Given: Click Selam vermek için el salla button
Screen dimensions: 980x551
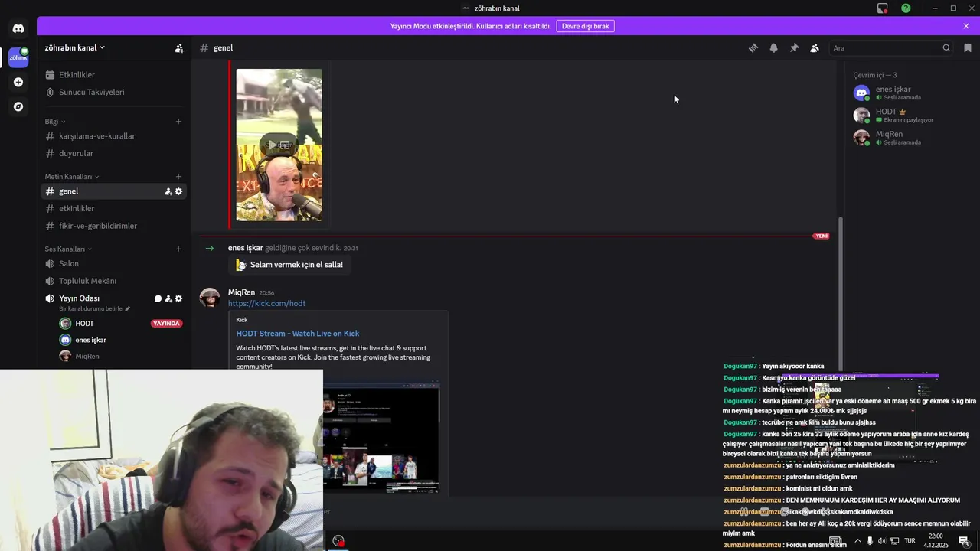Looking at the screenshot, I should 289,265.
